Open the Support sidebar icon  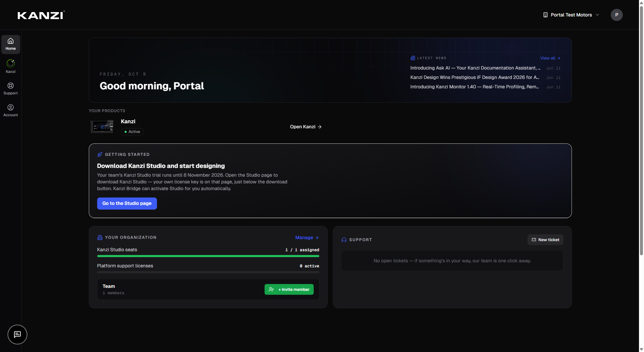(x=11, y=89)
